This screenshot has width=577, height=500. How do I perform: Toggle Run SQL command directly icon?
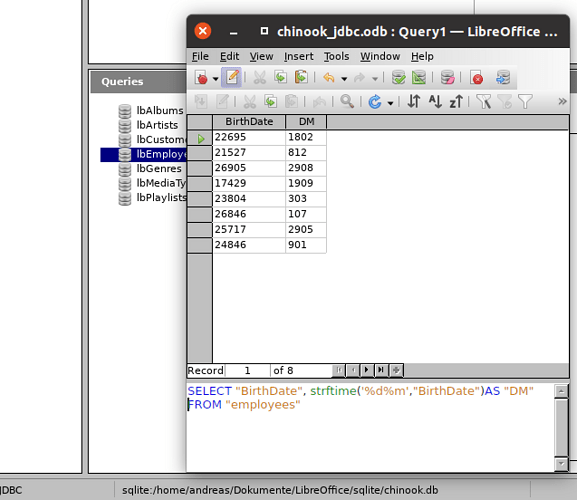(x=503, y=78)
